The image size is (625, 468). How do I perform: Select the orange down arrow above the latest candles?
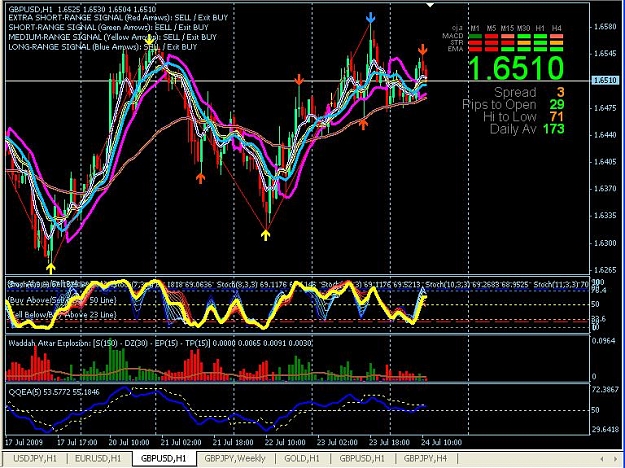click(x=423, y=49)
